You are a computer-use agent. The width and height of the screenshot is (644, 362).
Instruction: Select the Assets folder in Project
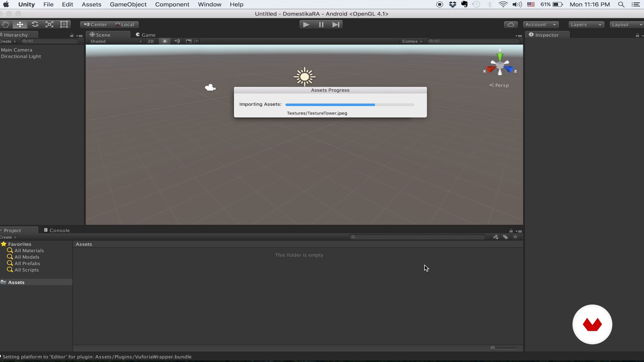[36, 282]
